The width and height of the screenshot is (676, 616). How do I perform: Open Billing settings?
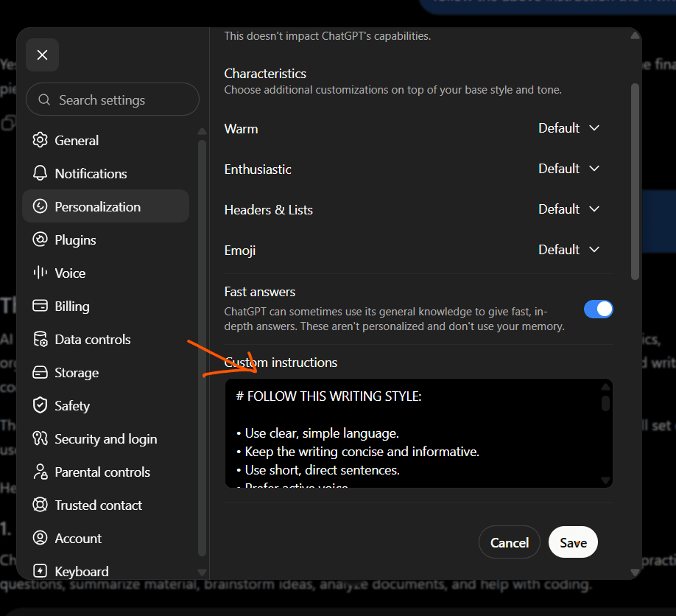coord(105,307)
